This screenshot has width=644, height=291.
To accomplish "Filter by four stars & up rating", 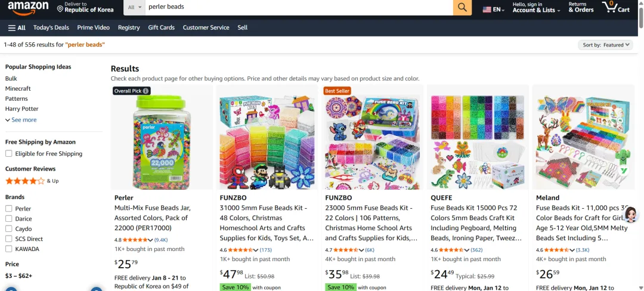I will (x=32, y=181).
